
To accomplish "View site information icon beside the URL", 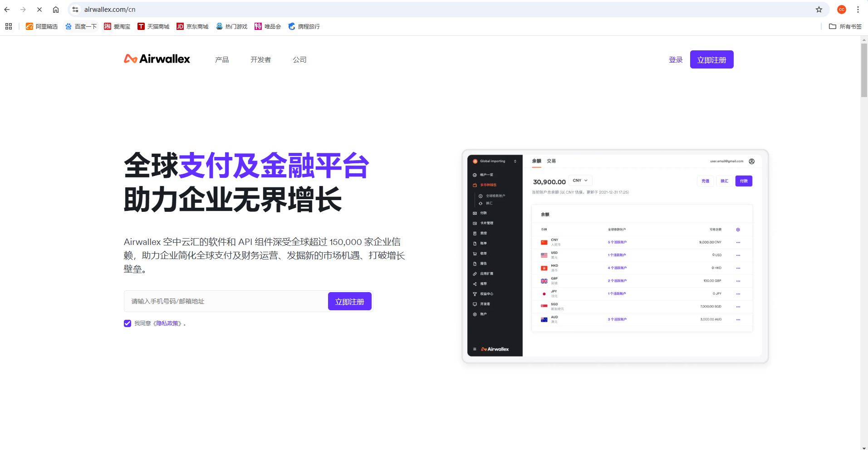I will pos(75,9).
